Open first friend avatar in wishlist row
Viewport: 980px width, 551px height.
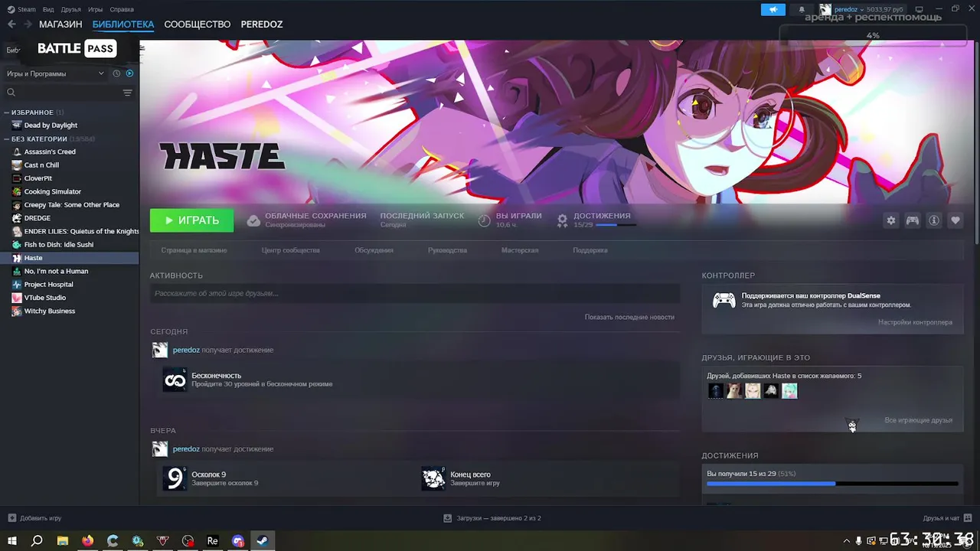(x=715, y=391)
